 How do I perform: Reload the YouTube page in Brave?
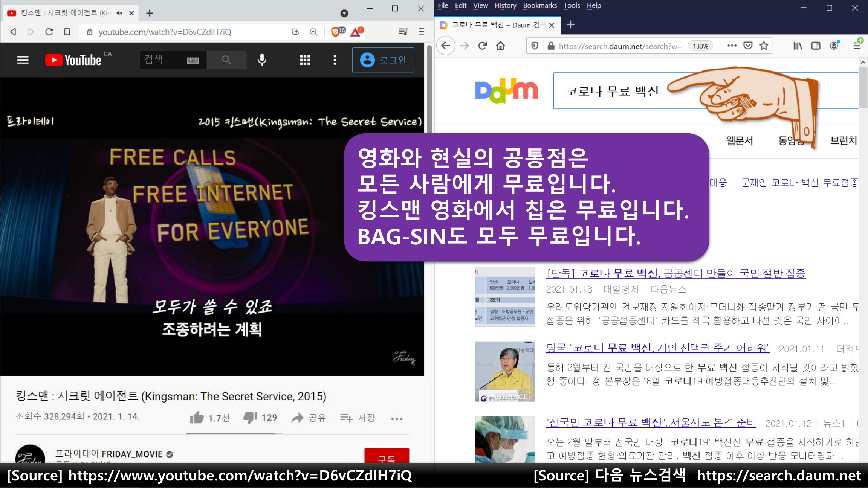tap(49, 32)
